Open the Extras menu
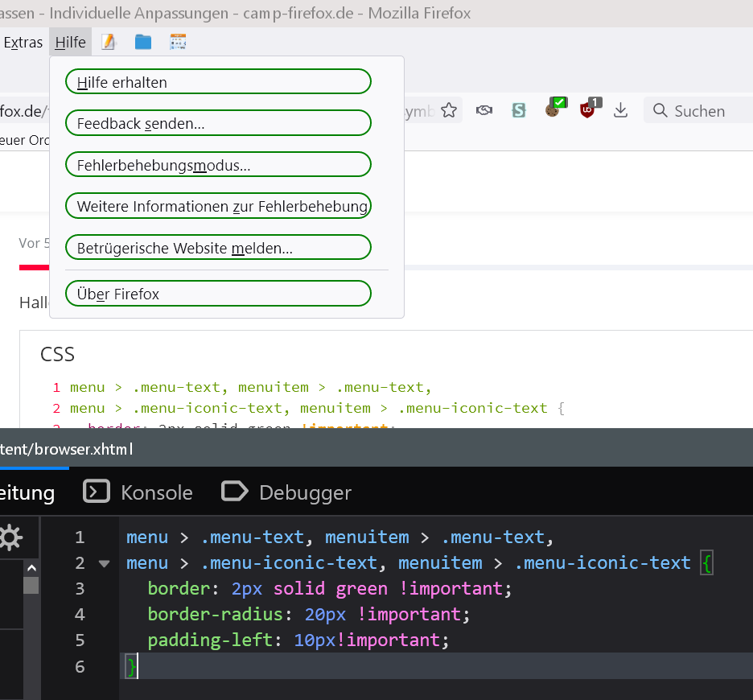The width and height of the screenshot is (753, 700). [23, 42]
